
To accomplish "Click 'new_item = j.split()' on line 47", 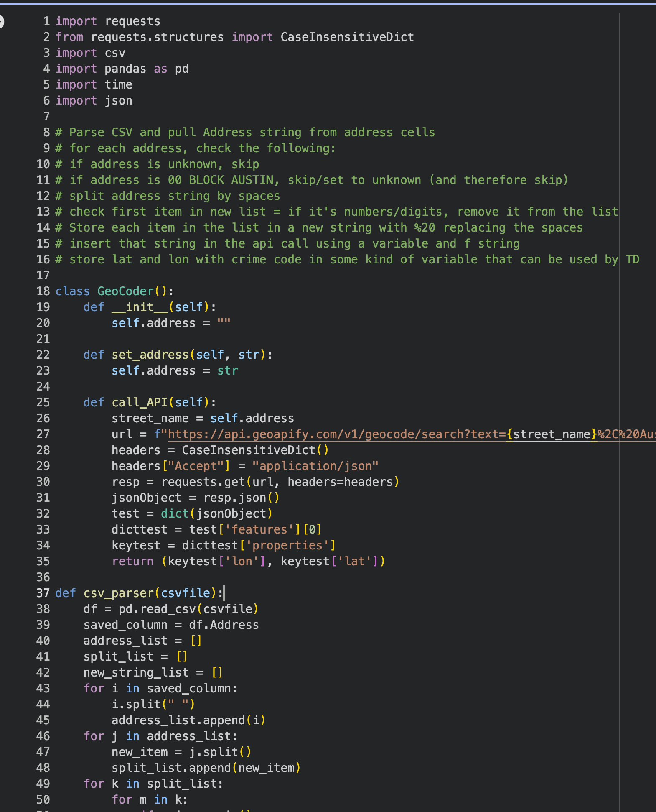I will point(181,752).
